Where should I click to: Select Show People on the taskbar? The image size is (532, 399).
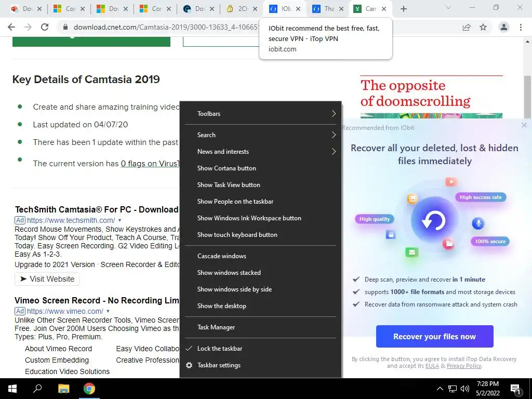coord(261,202)
